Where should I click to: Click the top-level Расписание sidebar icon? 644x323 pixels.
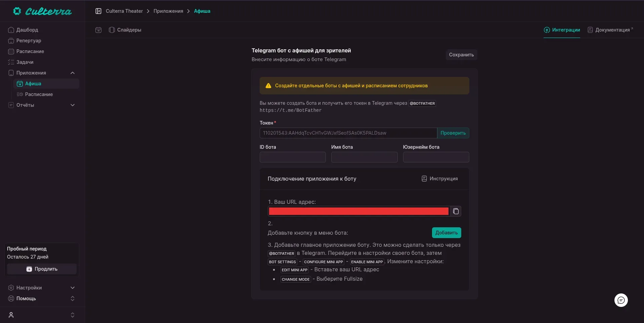(11, 51)
